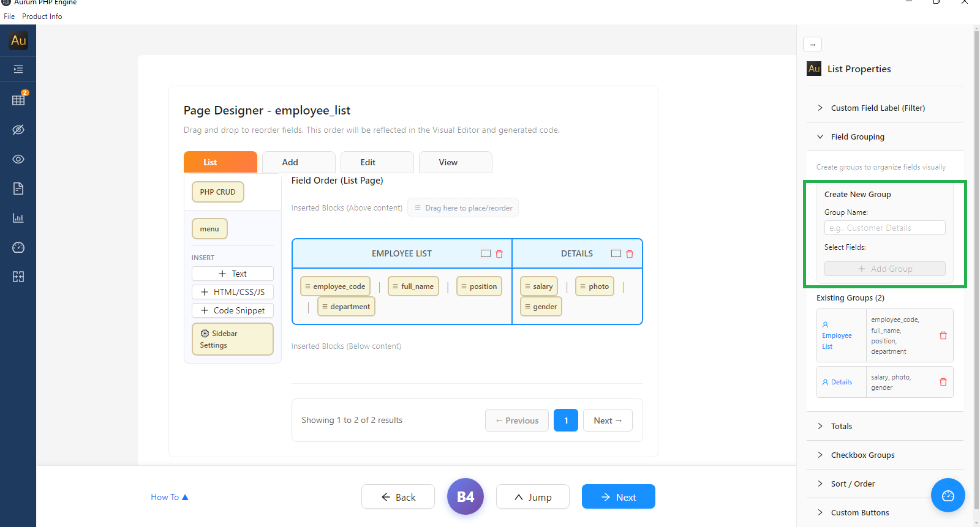980x527 pixels.
Task: Insert a Text block
Action: (233, 274)
